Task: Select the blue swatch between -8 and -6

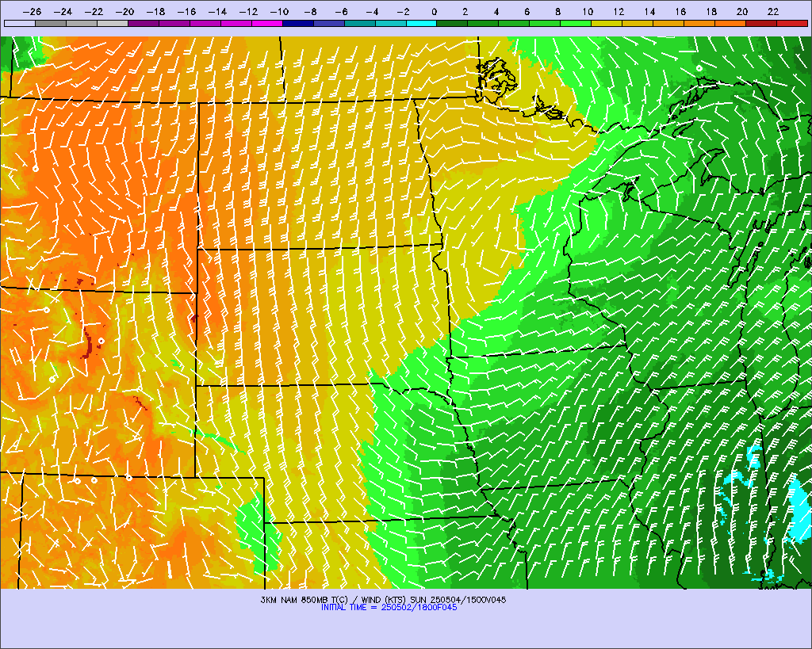Action: 329,23
